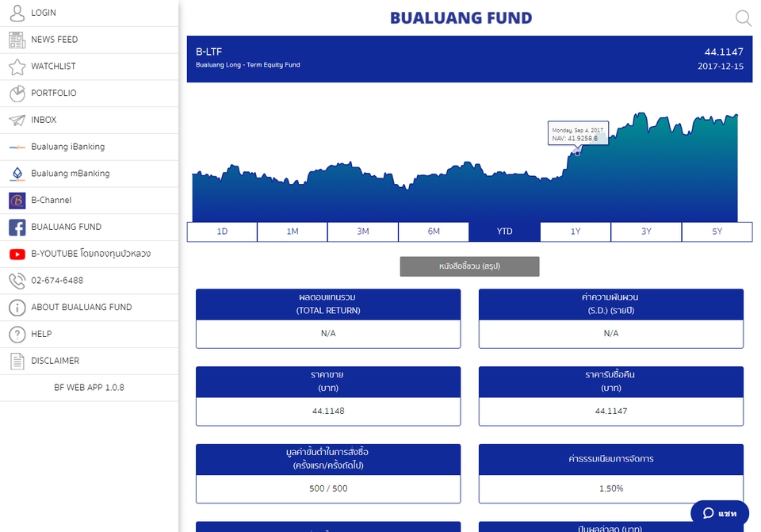
Task: Open the YouTube icon for B-YouTube
Action: pyautogui.click(x=17, y=254)
